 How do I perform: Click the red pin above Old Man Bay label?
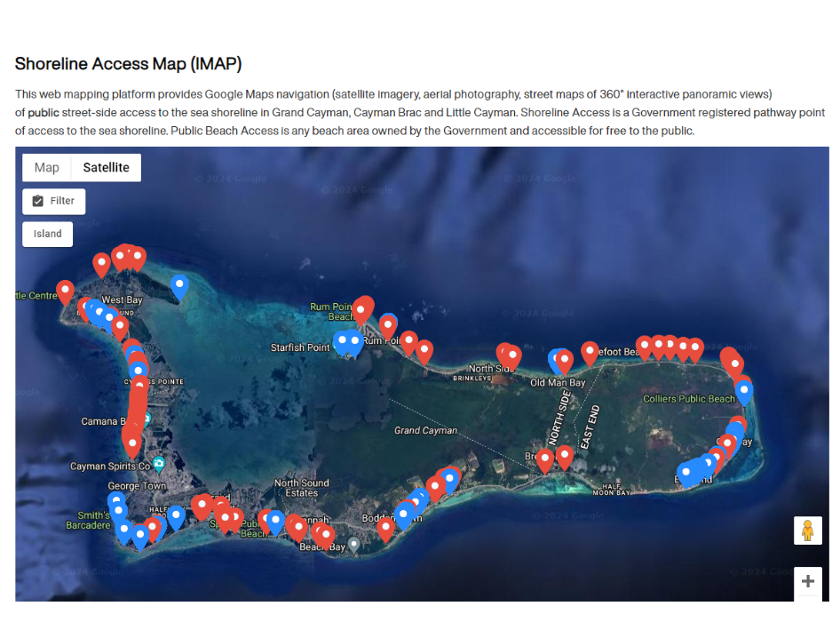(x=564, y=363)
